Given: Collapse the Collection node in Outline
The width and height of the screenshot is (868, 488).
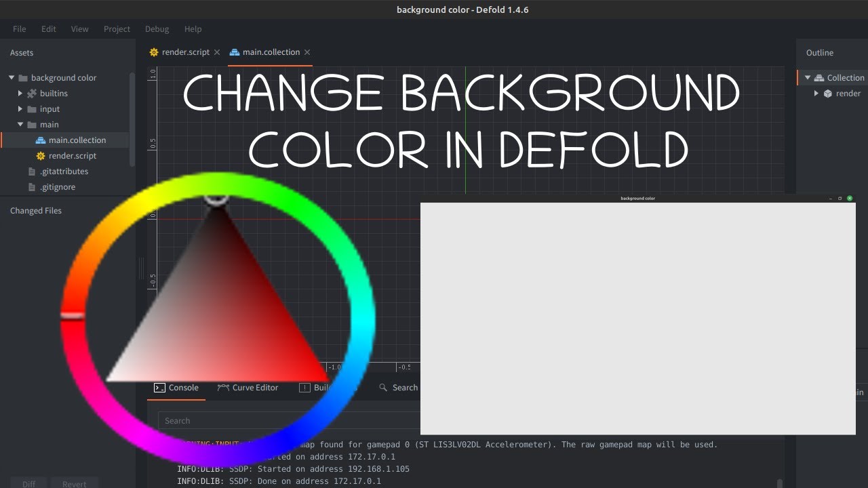Looking at the screenshot, I should click(x=808, y=78).
